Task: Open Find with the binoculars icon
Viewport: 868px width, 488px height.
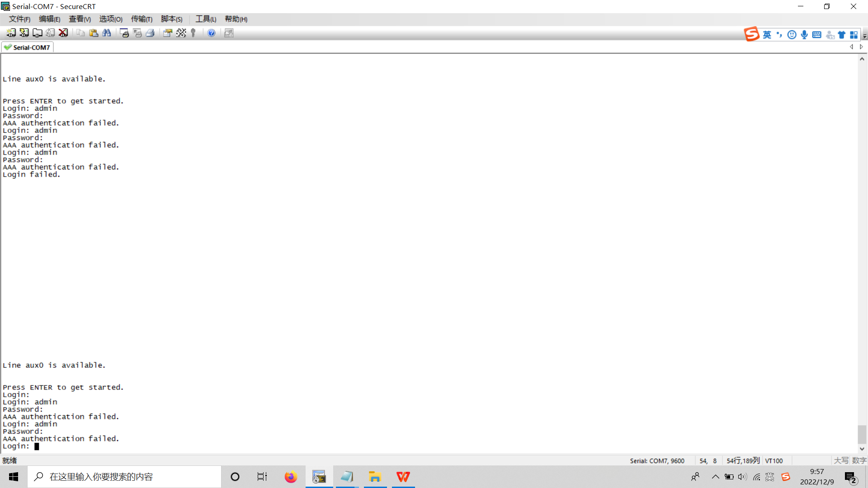Action: tap(107, 33)
